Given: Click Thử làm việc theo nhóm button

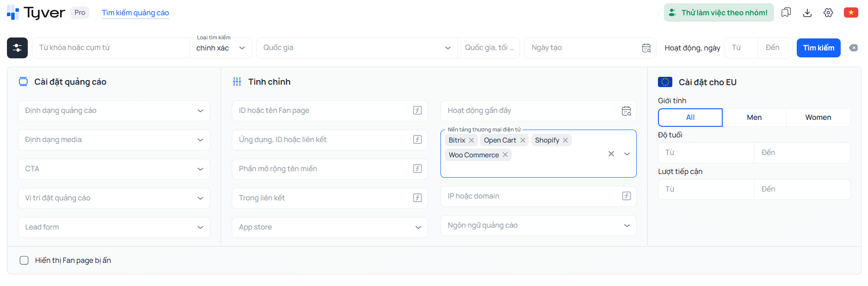Looking at the screenshot, I should (719, 12).
